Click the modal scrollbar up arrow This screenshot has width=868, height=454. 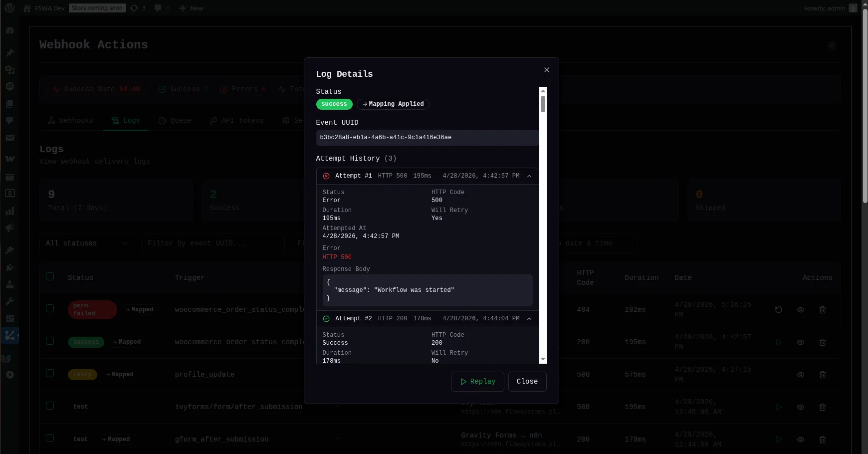[543, 90]
